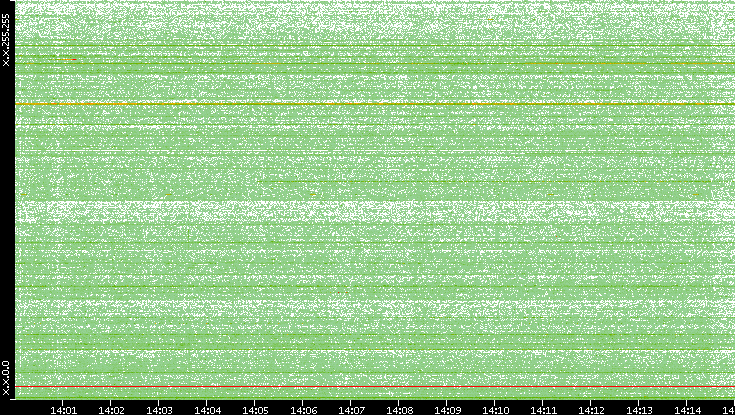Select the 14:12 tick label
The image size is (735, 415).
point(591,410)
